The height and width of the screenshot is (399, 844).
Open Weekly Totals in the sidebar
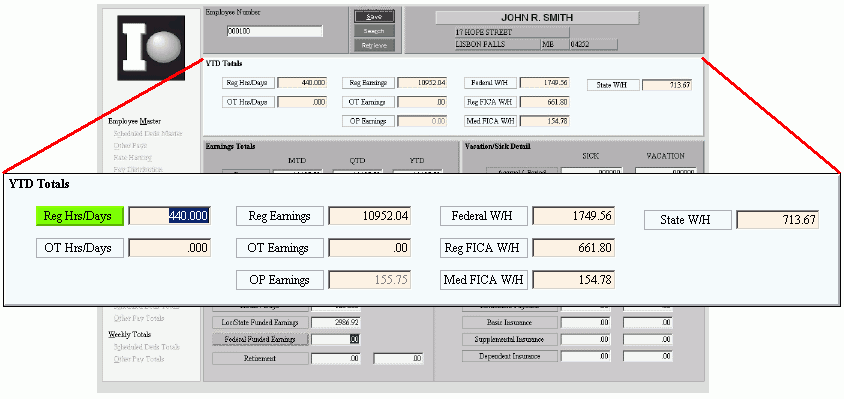[130, 334]
